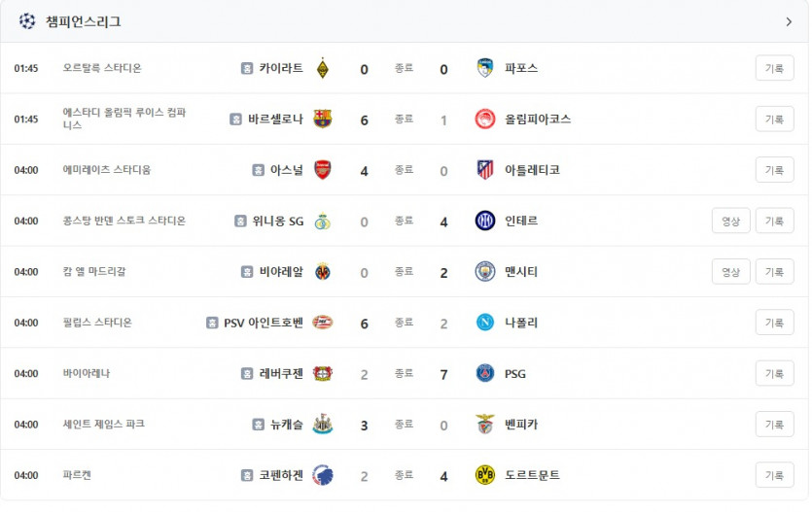
Task: Click the Dortmund BVB logo
Action: click(x=484, y=475)
